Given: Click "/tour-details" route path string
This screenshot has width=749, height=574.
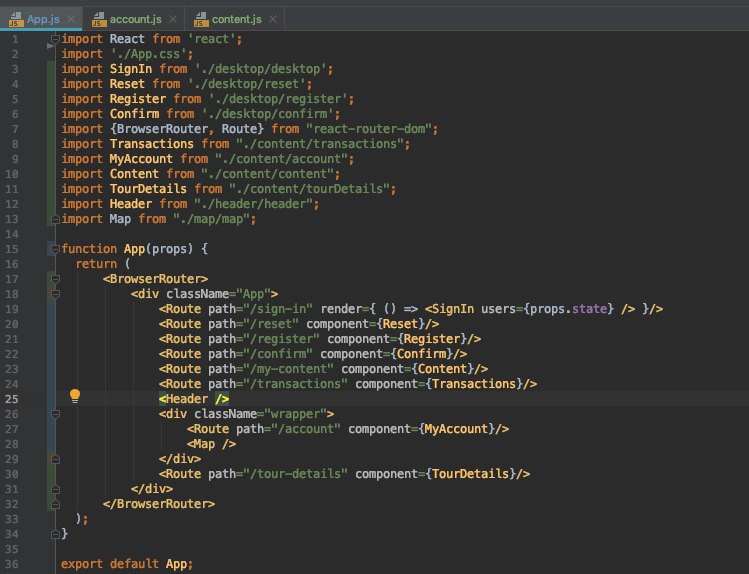Looking at the screenshot, I should [x=296, y=474].
